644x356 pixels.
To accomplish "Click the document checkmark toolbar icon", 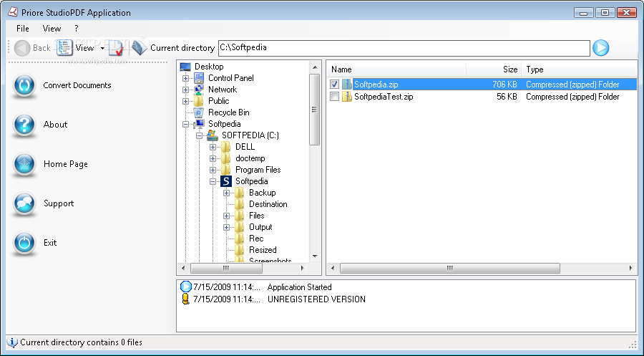I will click(116, 48).
